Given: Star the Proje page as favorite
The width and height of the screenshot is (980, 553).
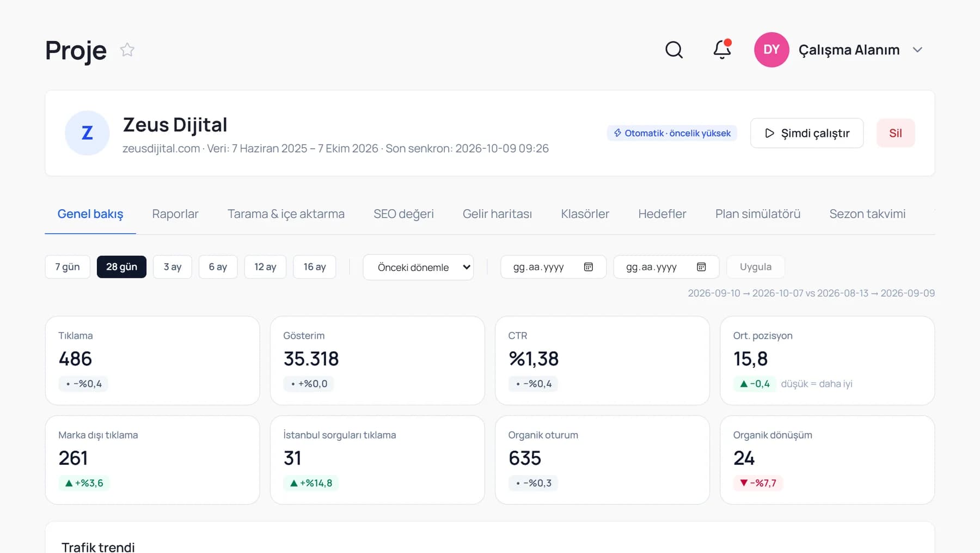Looking at the screenshot, I should click(x=127, y=50).
